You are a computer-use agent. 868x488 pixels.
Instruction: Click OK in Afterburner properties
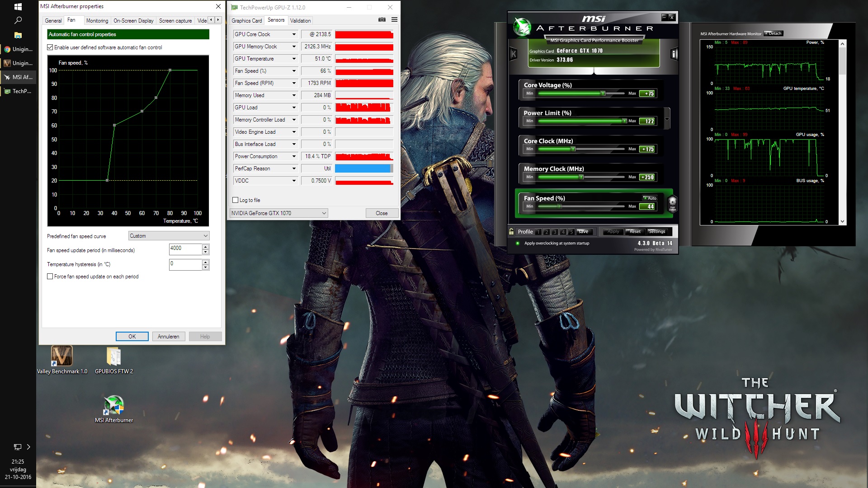(132, 337)
